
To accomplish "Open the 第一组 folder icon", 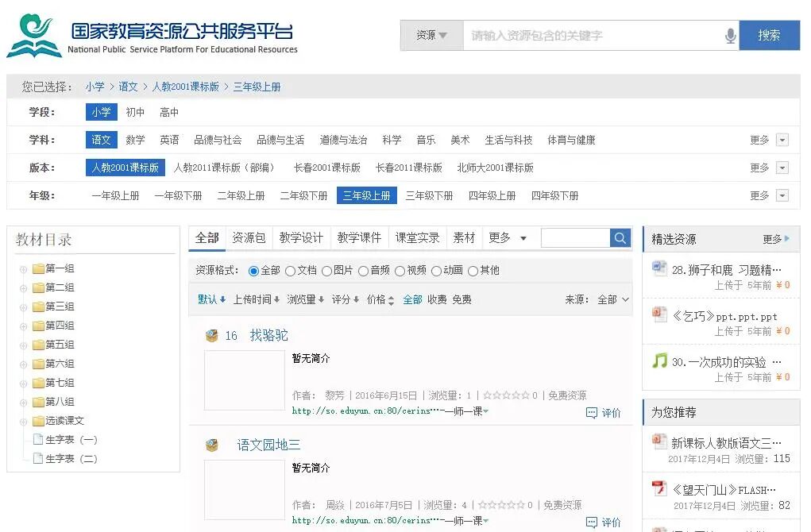I will 38,268.
